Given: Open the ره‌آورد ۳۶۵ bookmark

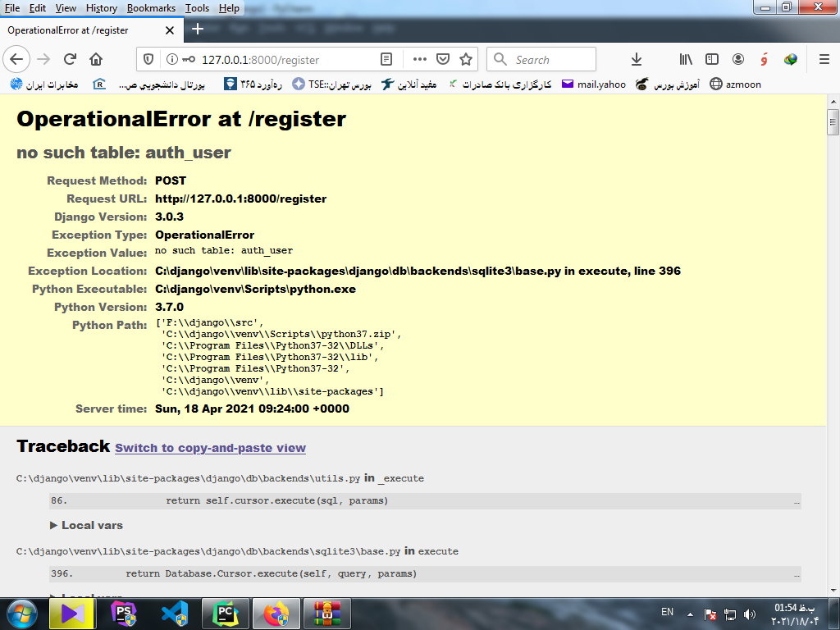Looking at the screenshot, I should 253,84.
